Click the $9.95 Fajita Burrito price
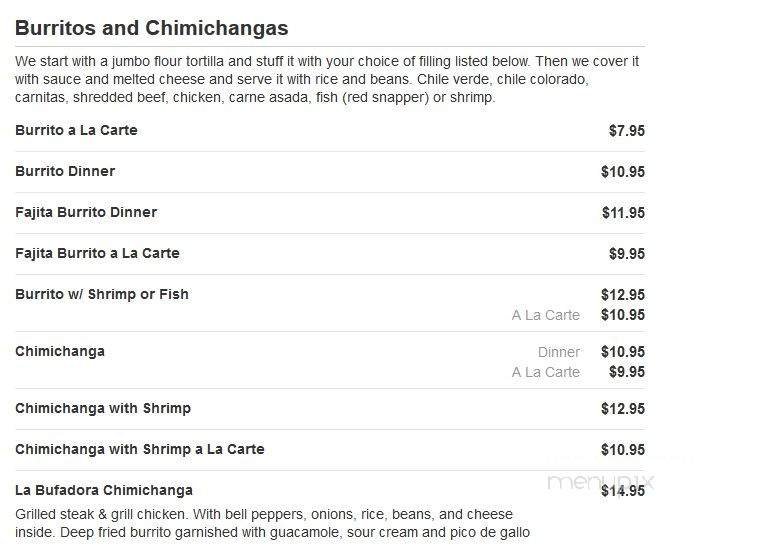 point(626,254)
